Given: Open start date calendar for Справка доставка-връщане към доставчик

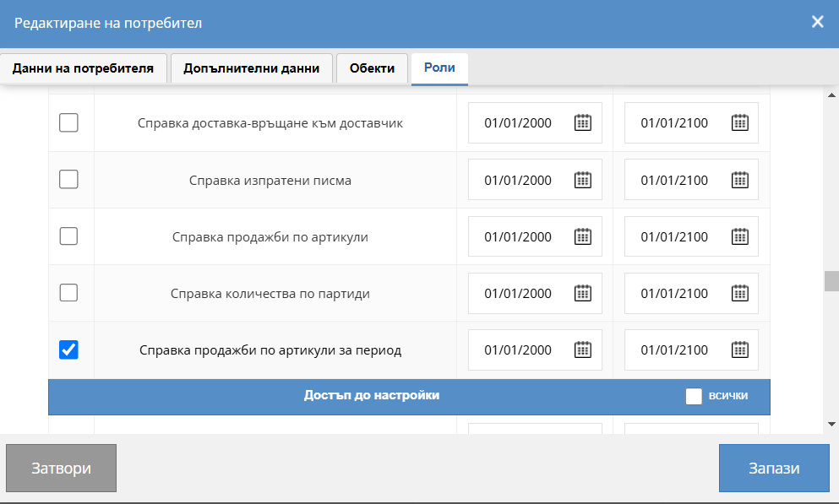Looking at the screenshot, I should (583, 123).
